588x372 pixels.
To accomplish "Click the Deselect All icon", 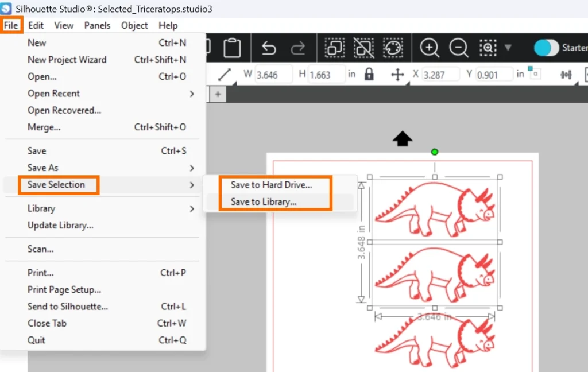I will (363, 48).
